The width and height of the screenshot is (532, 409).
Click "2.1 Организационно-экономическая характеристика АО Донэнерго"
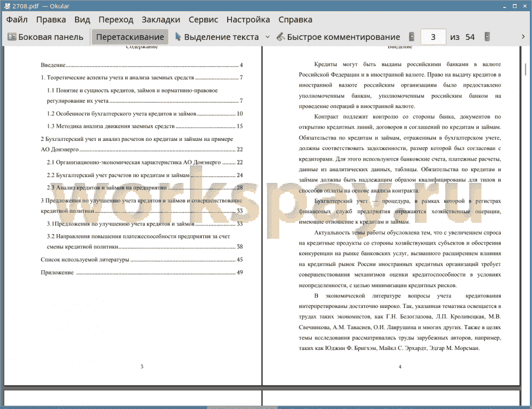(145, 162)
